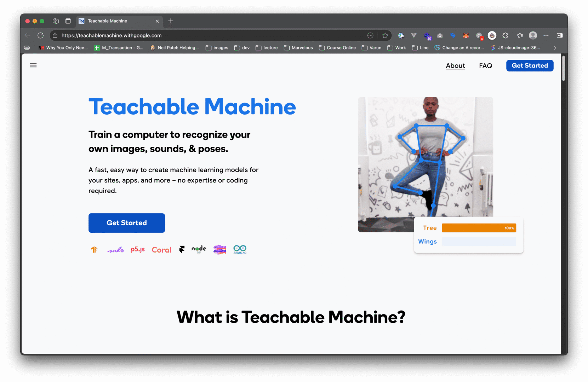Image resolution: width=588 pixels, height=382 pixels.
Task: Click the p5.js logo
Action: click(x=137, y=250)
